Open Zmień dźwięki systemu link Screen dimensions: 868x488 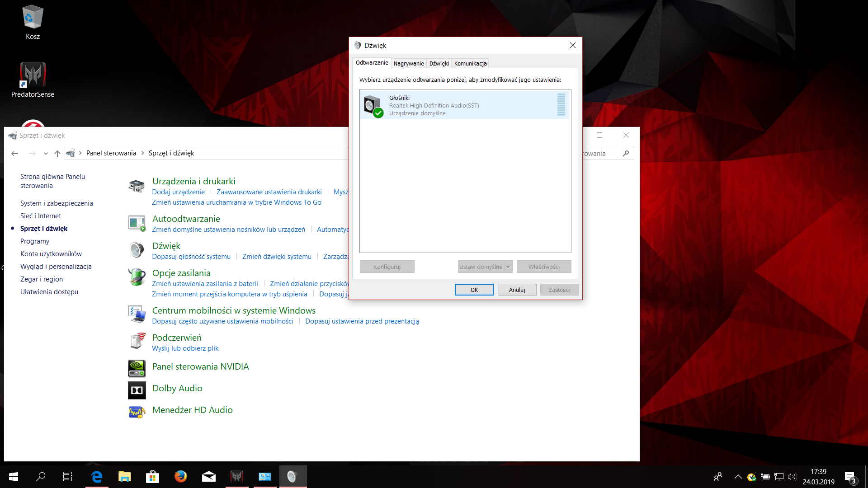tap(277, 257)
